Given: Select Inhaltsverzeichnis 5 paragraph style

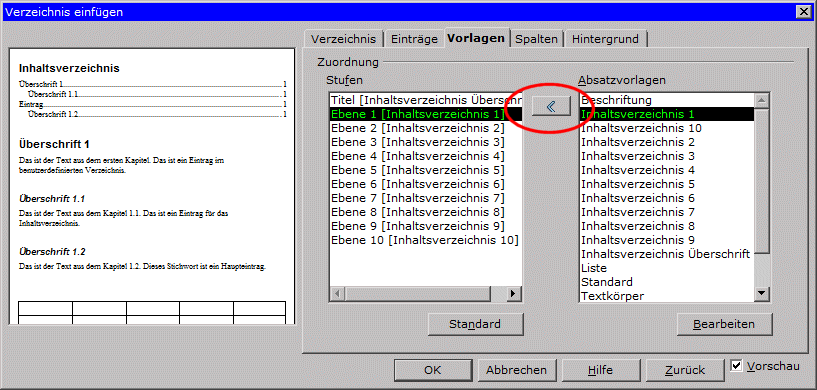Looking at the screenshot, I should (x=667, y=184).
